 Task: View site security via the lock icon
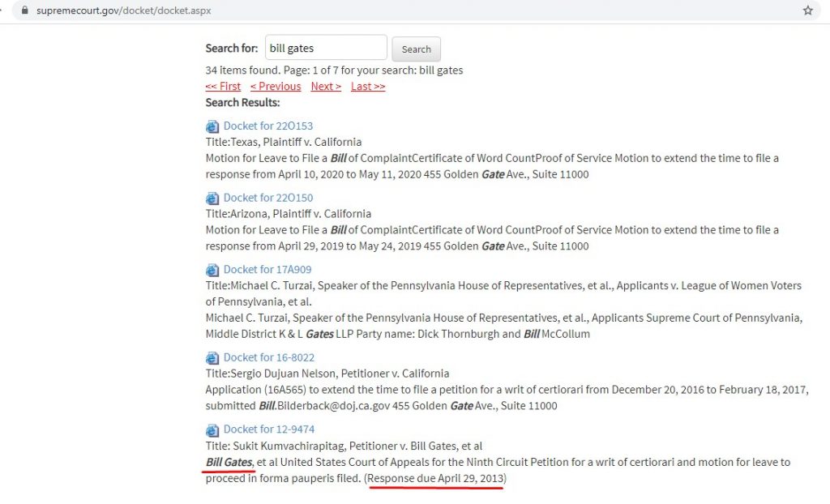pyautogui.click(x=24, y=10)
